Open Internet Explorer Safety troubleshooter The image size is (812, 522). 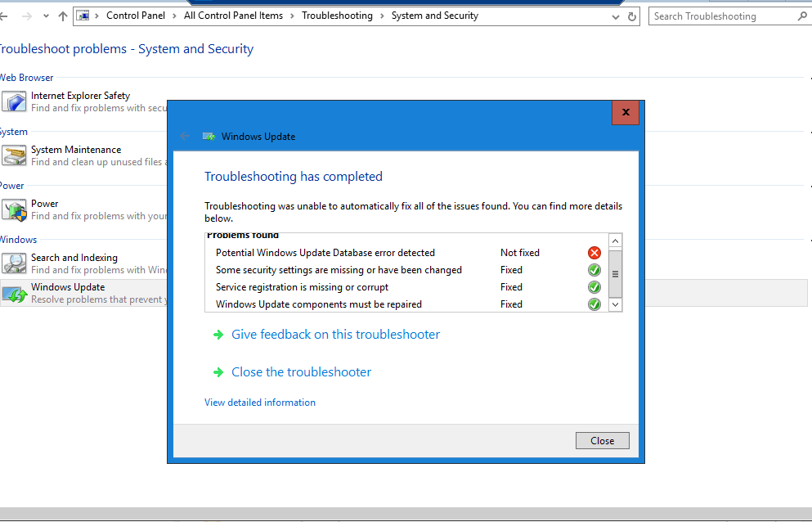pos(80,96)
